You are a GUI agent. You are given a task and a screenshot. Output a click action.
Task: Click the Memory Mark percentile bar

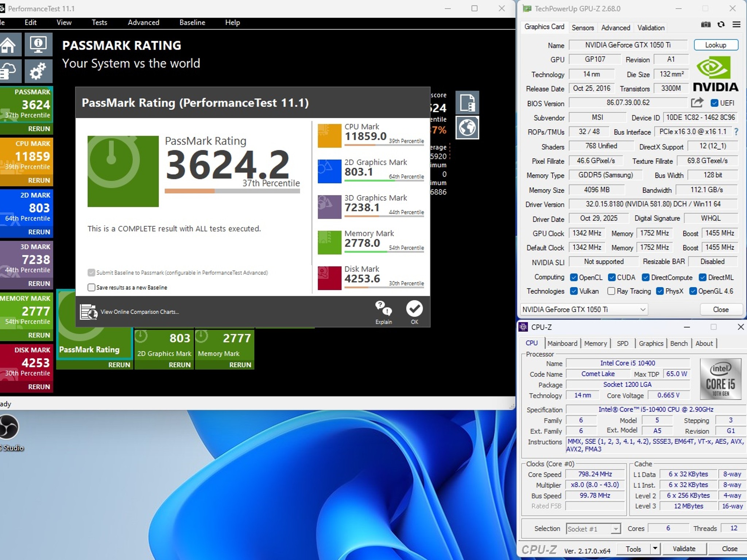[384, 252]
